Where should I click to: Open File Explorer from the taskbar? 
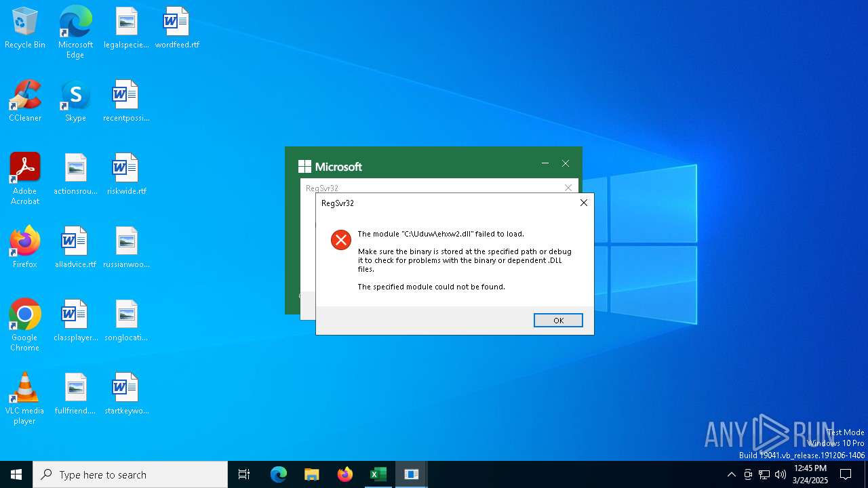coord(311,474)
